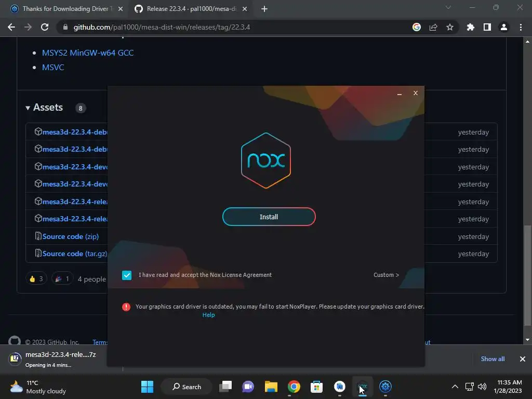This screenshot has width=532, height=399.
Task: Click the Google icon in address bar
Action: click(x=416, y=27)
